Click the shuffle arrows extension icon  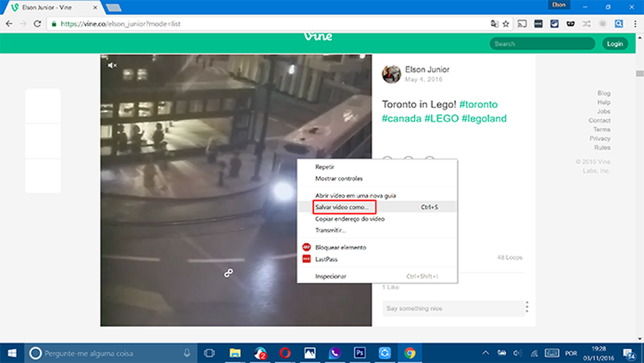point(586,24)
